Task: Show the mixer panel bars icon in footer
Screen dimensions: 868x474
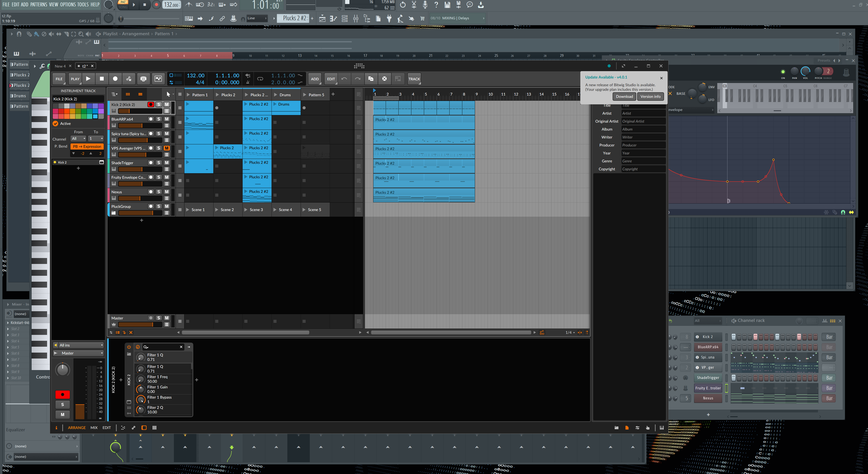Action: pyautogui.click(x=154, y=428)
